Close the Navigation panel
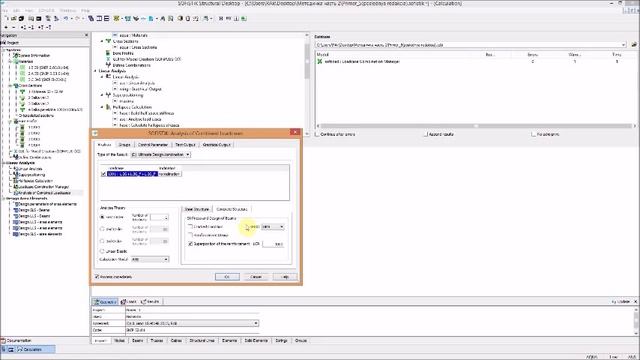Viewport: 640px width, 360px height. pyautogui.click(x=86, y=36)
